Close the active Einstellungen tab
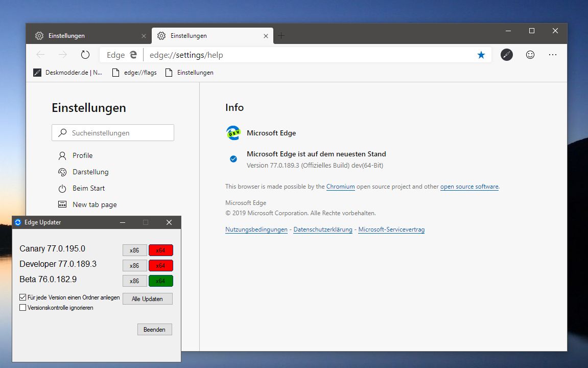Image resolution: width=588 pixels, height=368 pixels. [x=266, y=36]
